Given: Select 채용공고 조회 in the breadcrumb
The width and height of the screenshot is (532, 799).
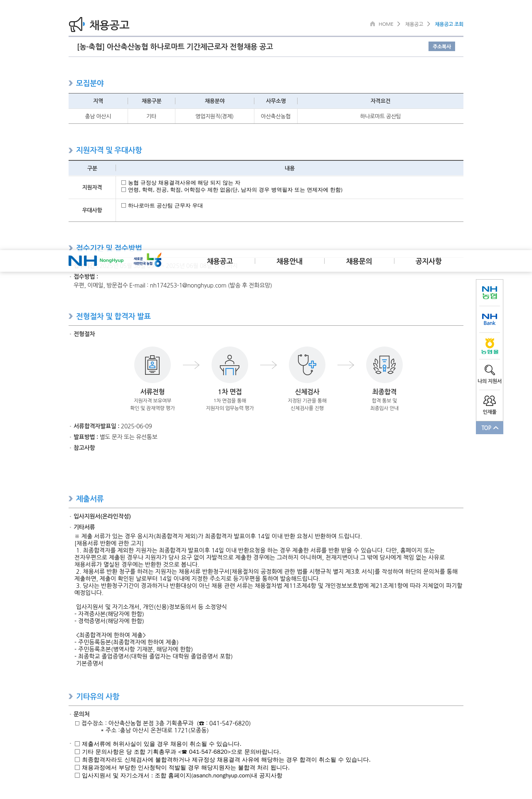Looking at the screenshot, I should (449, 24).
